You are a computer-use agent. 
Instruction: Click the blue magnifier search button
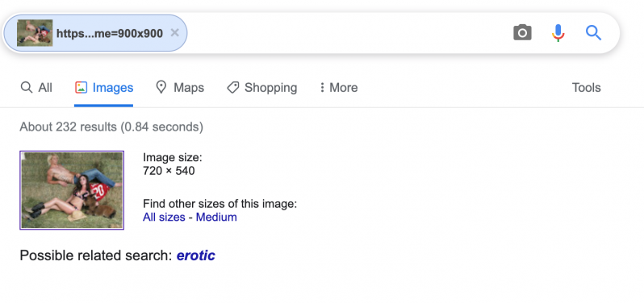(x=593, y=32)
